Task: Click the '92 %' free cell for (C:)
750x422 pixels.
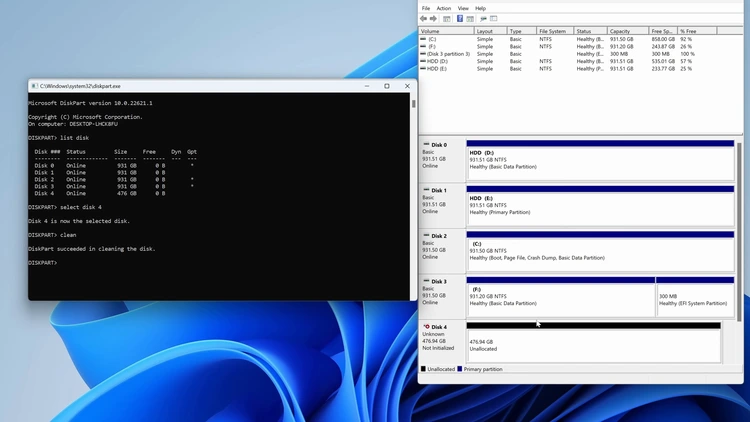Action: (x=686, y=39)
